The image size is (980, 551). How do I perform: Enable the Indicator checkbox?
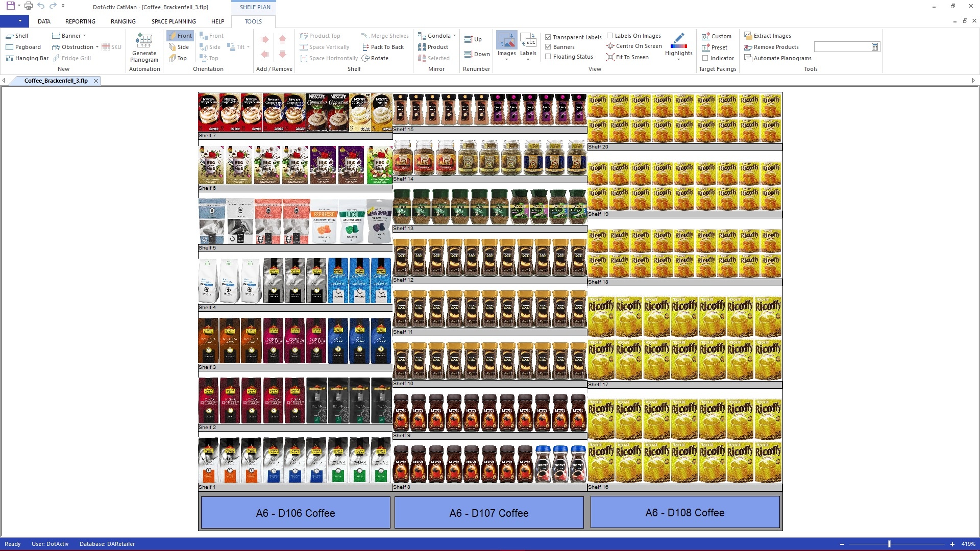(x=705, y=58)
